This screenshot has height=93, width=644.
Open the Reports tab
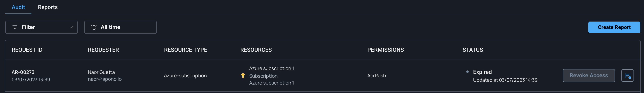click(48, 7)
